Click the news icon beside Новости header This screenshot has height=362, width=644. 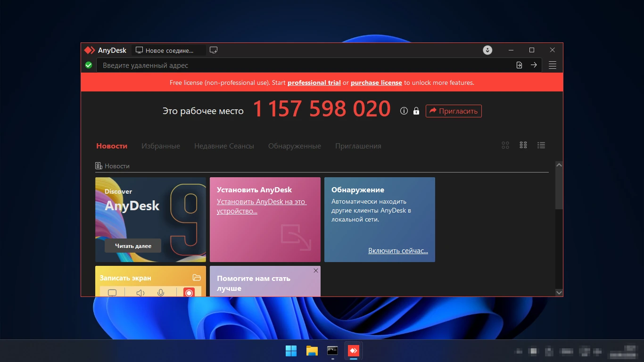tap(99, 166)
